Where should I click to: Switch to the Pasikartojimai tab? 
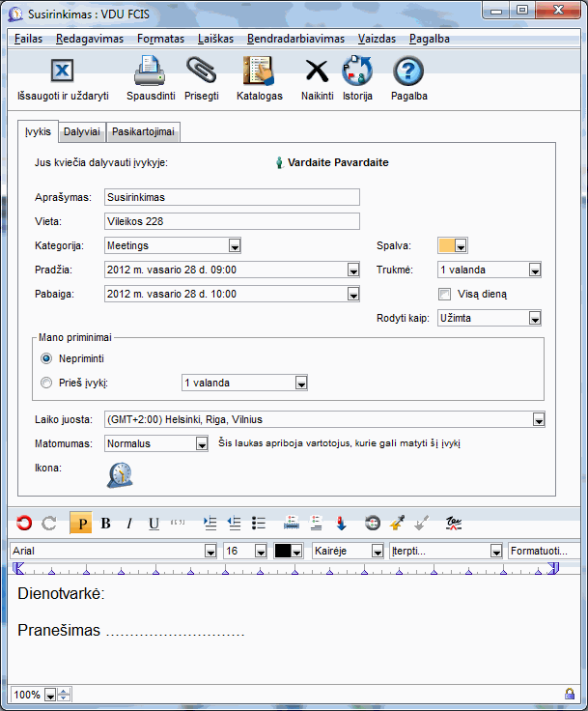pos(144,132)
